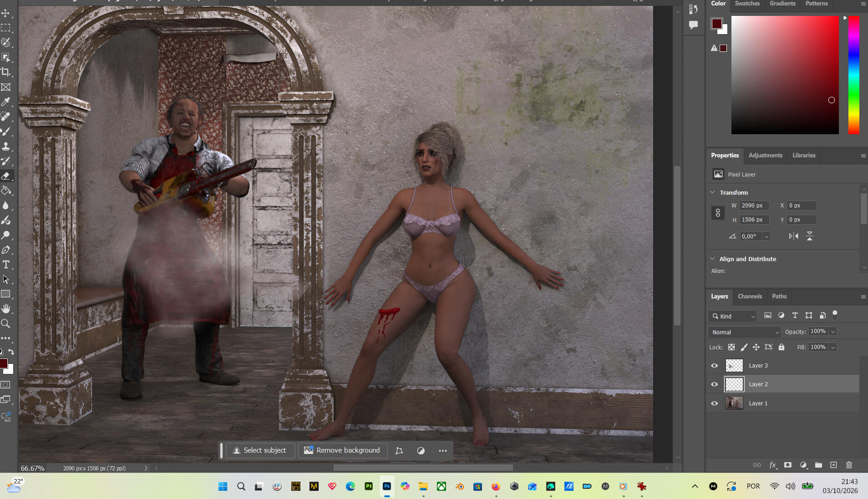Select the Pen tool
This screenshot has height=499, width=868.
[6, 250]
